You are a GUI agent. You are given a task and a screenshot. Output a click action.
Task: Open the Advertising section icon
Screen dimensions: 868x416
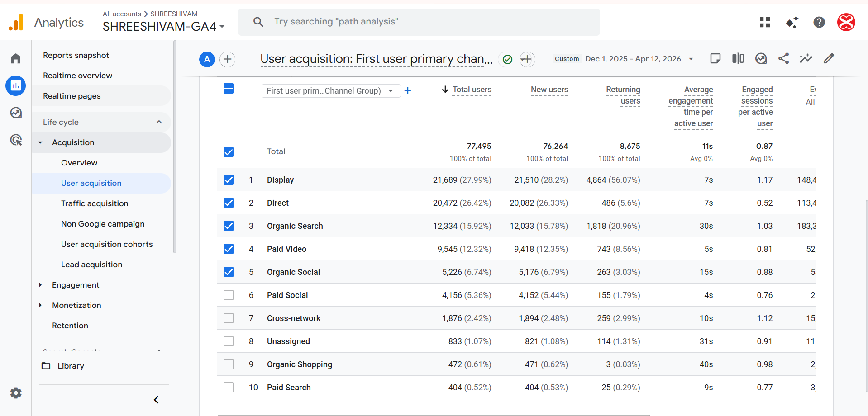click(15, 140)
